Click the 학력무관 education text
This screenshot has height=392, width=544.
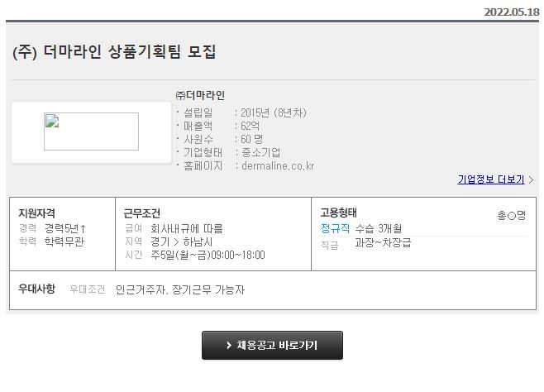pyautogui.click(x=64, y=241)
